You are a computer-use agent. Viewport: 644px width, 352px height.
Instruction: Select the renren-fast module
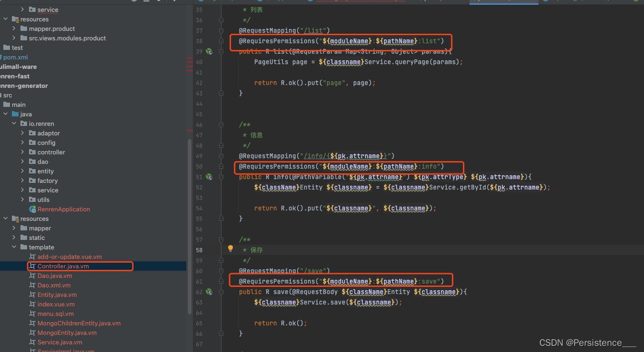click(15, 76)
